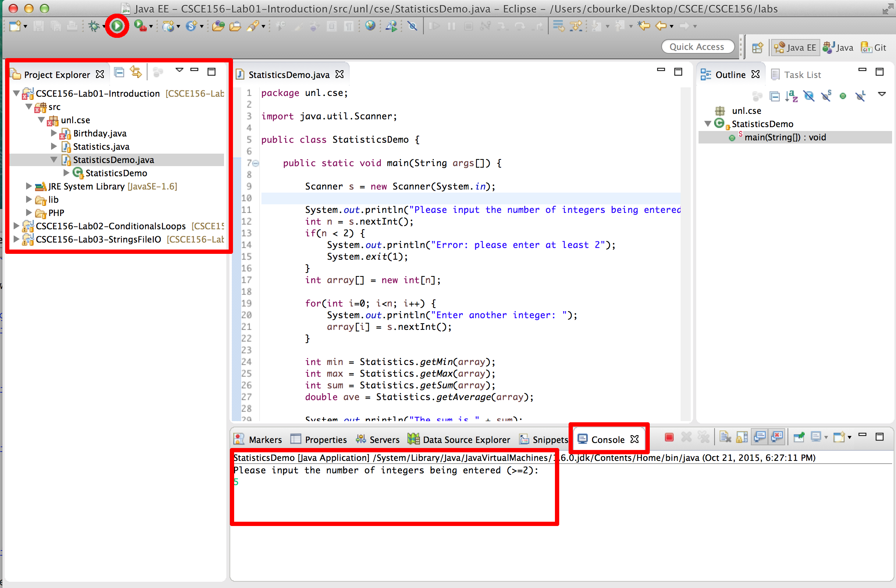Switch to the Servers tab

pyautogui.click(x=377, y=439)
